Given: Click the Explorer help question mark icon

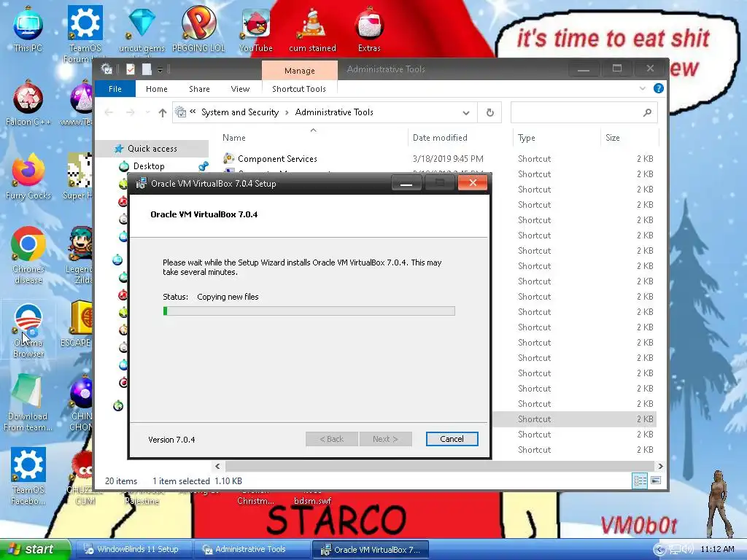Looking at the screenshot, I should [659, 88].
